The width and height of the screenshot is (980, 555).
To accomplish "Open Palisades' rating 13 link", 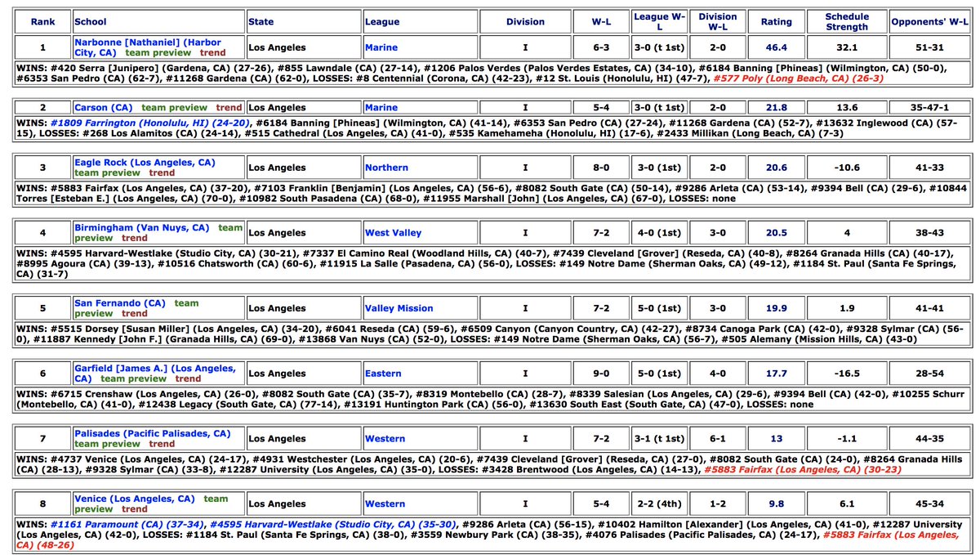I will (x=776, y=439).
